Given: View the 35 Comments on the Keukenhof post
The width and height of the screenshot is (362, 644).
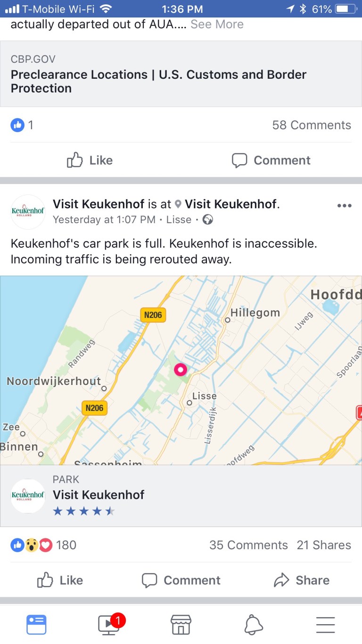Looking at the screenshot, I should (x=248, y=545).
